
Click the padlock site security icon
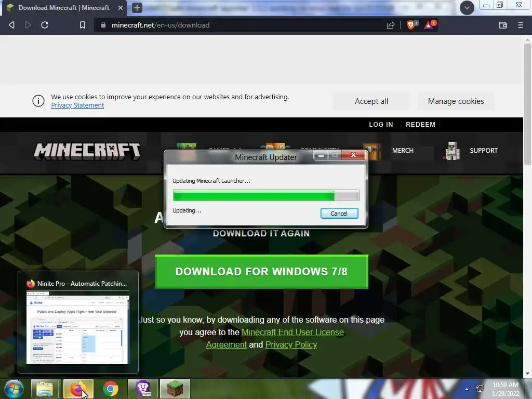pyautogui.click(x=103, y=25)
